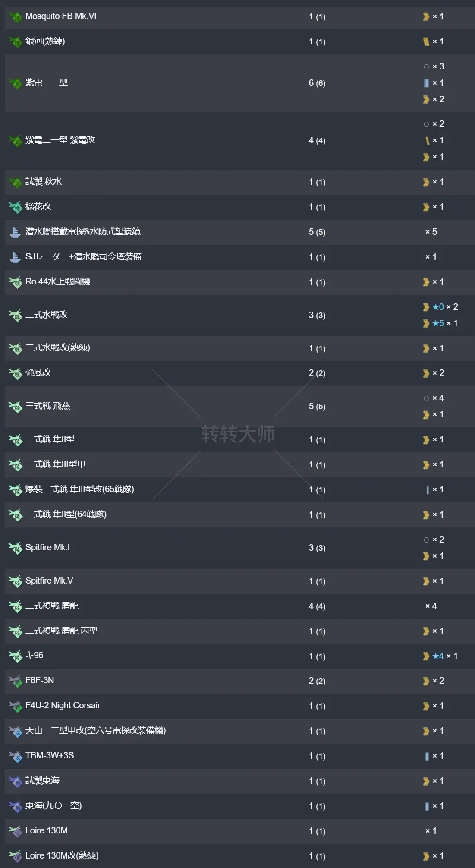Image resolution: width=475 pixels, height=868 pixels.
Task: Select the land-based fighter icon for Spitfire Mk.I
Action: pos(14,547)
